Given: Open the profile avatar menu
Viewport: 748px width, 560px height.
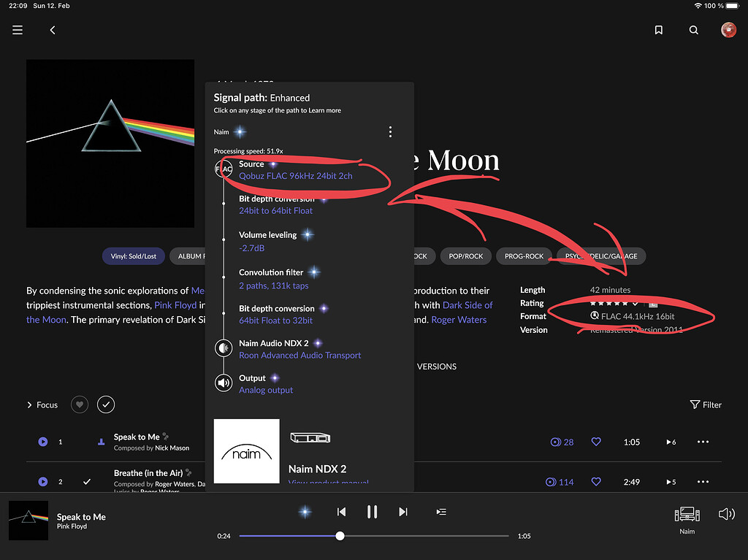Looking at the screenshot, I should 728,30.
